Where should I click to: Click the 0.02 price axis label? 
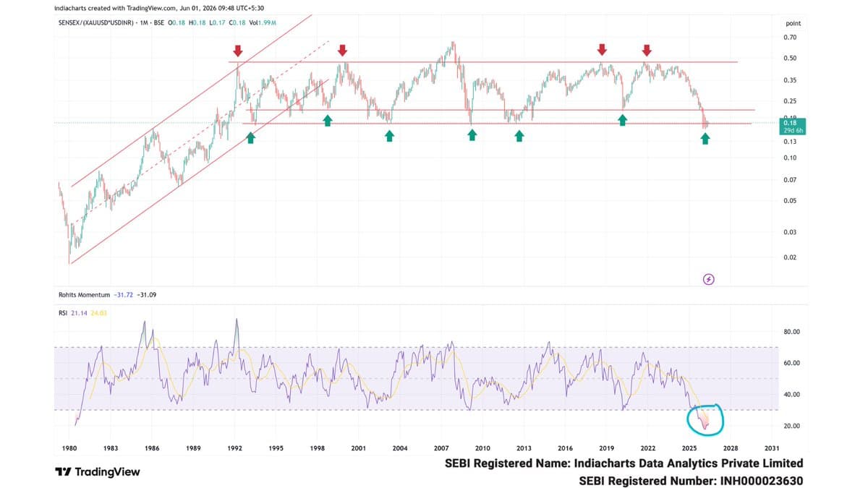(790, 257)
